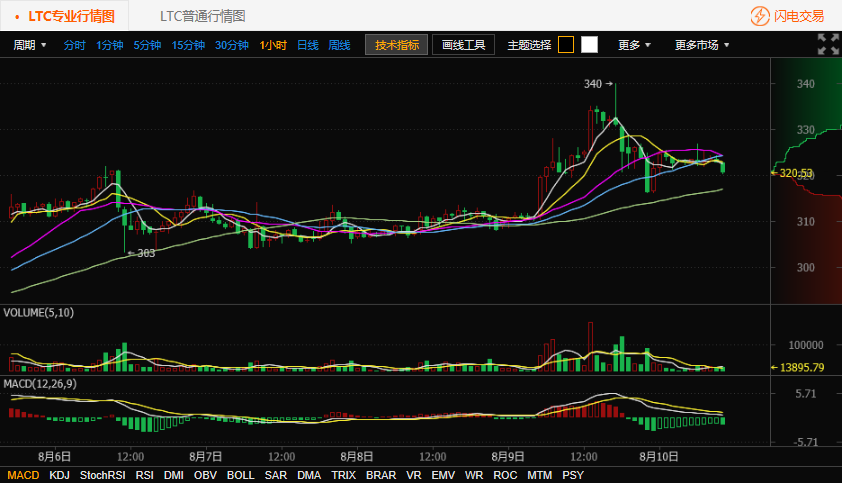Image resolution: width=842 pixels, height=483 pixels.
Task: Enable the BOLL indicator
Action: pos(240,475)
